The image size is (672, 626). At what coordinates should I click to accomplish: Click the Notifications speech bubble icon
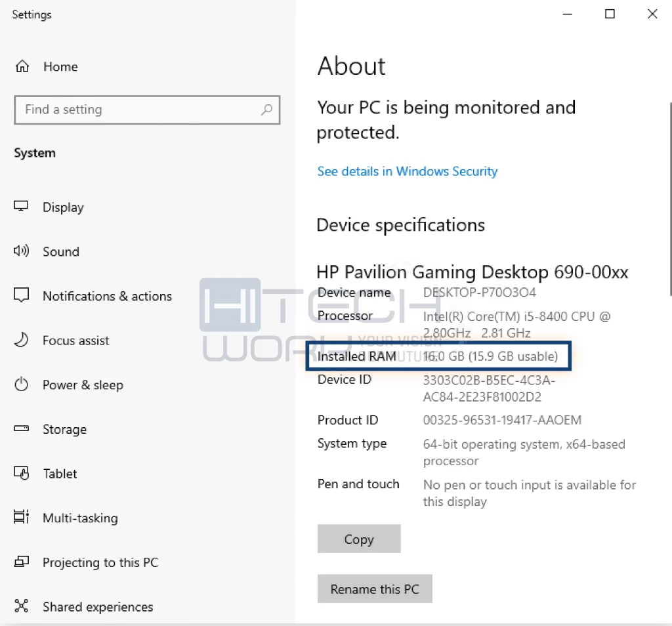[x=21, y=295]
